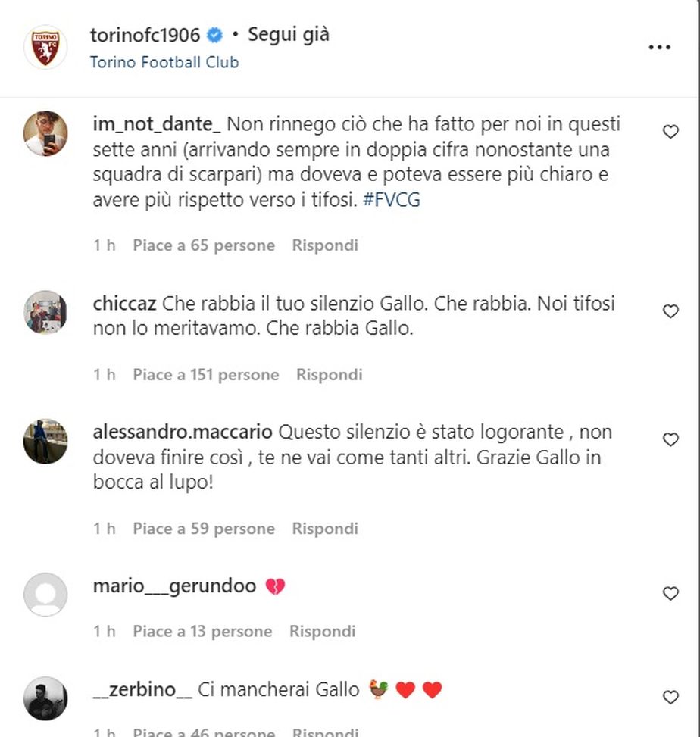View Piace a 151 persone list
This screenshot has height=737, width=700.
click(206, 374)
